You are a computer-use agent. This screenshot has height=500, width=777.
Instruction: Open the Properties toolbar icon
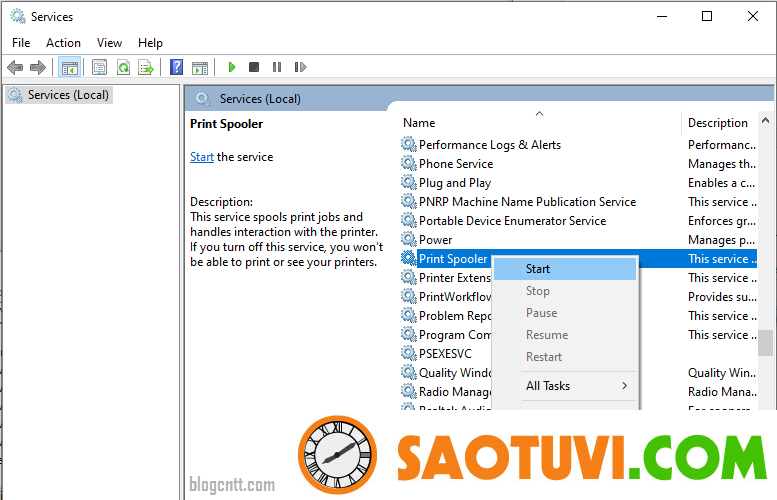[99, 67]
